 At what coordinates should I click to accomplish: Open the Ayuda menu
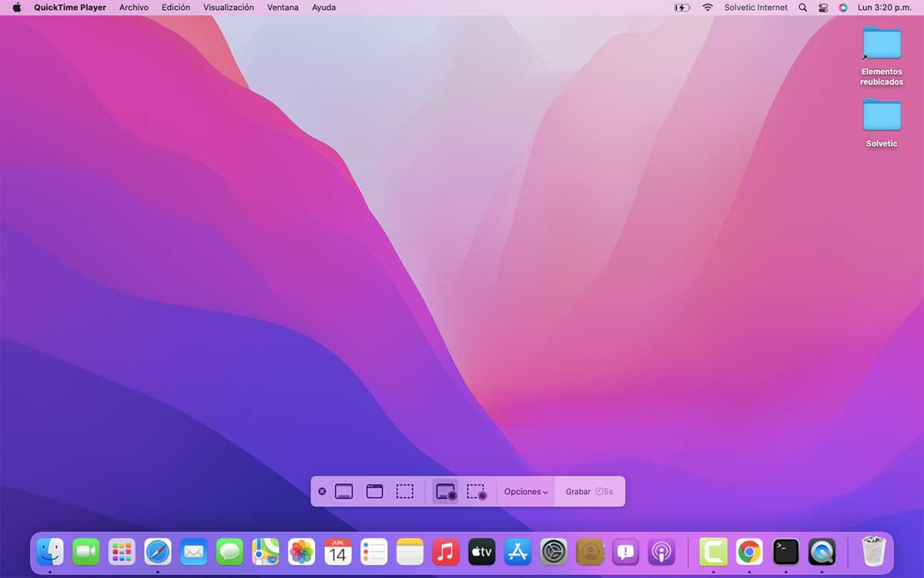pyautogui.click(x=323, y=8)
